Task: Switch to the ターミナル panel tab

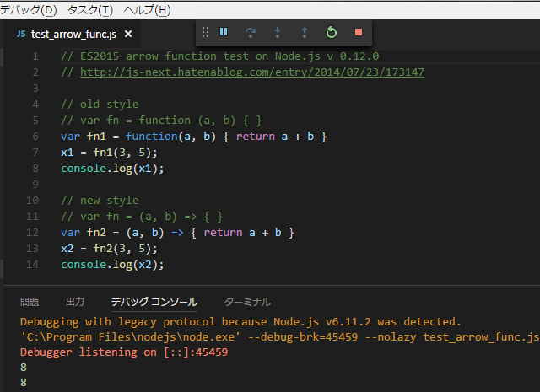Action: point(247,302)
